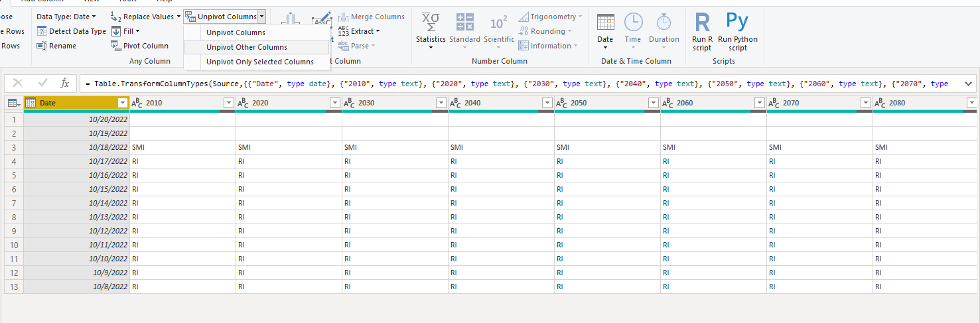Open the 2020 column filter dropdown

334,103
